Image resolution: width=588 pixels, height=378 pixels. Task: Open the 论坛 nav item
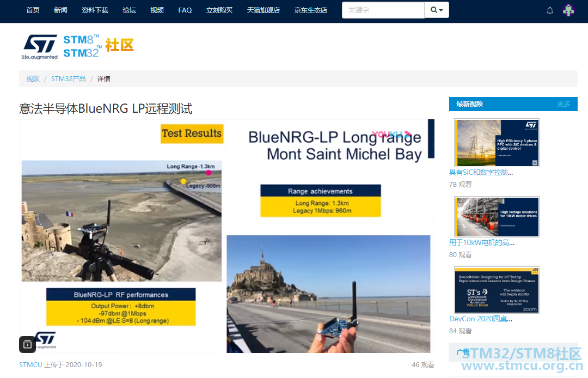pos(130,10)
